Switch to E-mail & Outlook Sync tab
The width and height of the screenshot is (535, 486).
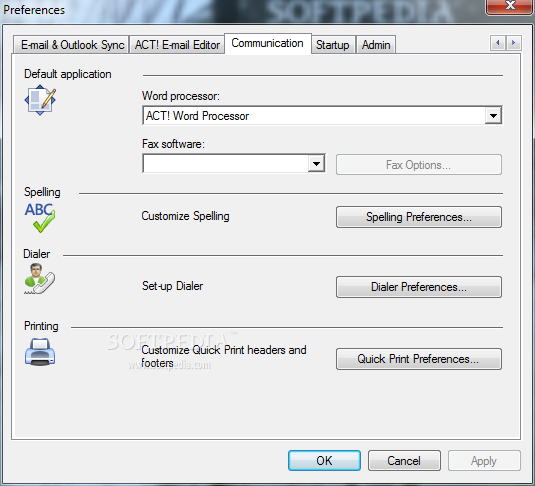click(x=72, y=45)
